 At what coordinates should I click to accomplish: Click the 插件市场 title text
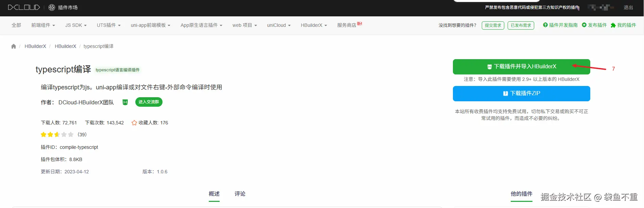coord(68,7)
